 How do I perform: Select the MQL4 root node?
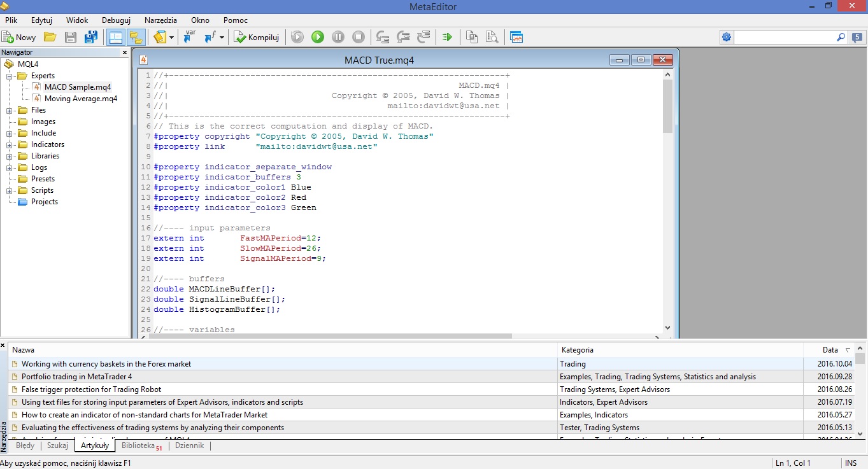28,64
